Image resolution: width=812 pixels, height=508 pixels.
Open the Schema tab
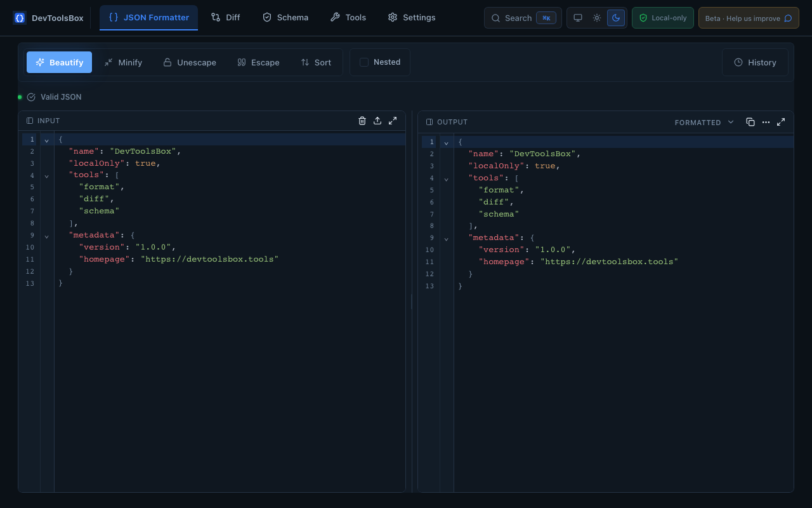(285, 18)
